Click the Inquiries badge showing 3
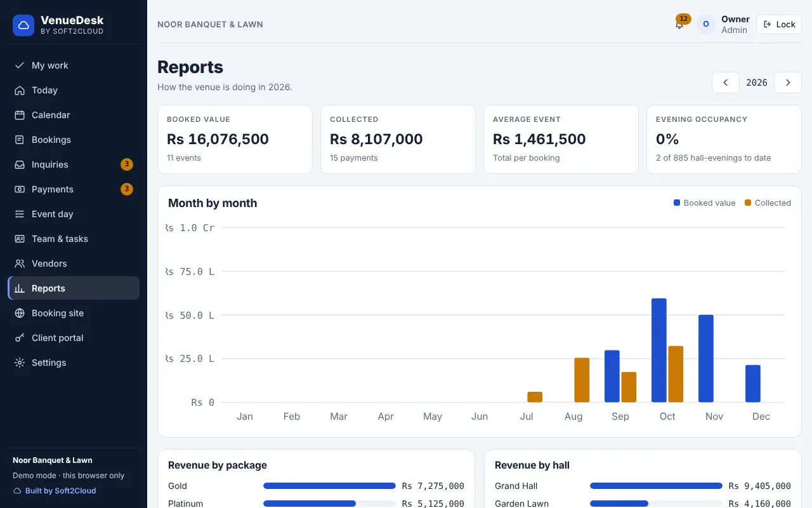812x508 pixels. click(x=127, y=164)
